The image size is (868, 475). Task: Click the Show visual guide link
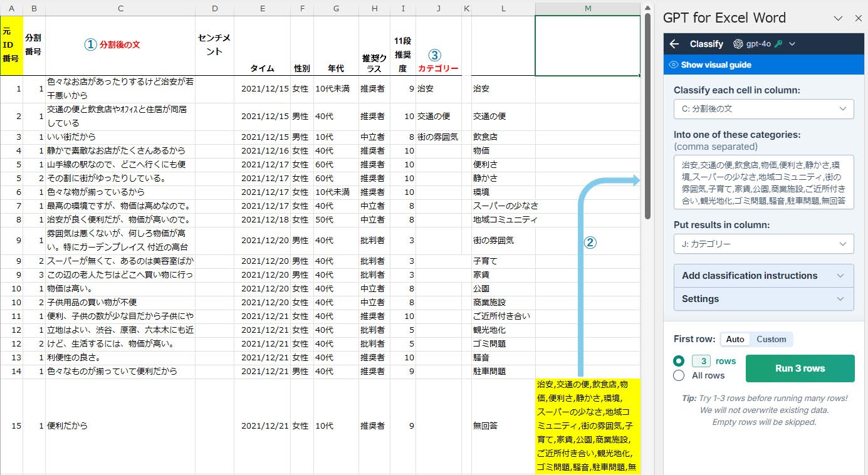[716, 65]
